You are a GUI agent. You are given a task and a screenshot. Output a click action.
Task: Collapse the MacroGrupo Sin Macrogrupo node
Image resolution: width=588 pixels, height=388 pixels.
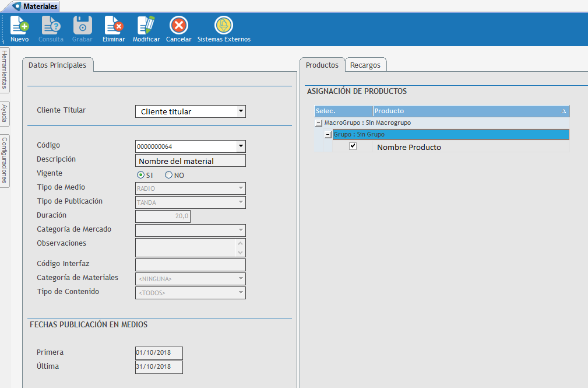pos(318,123)
